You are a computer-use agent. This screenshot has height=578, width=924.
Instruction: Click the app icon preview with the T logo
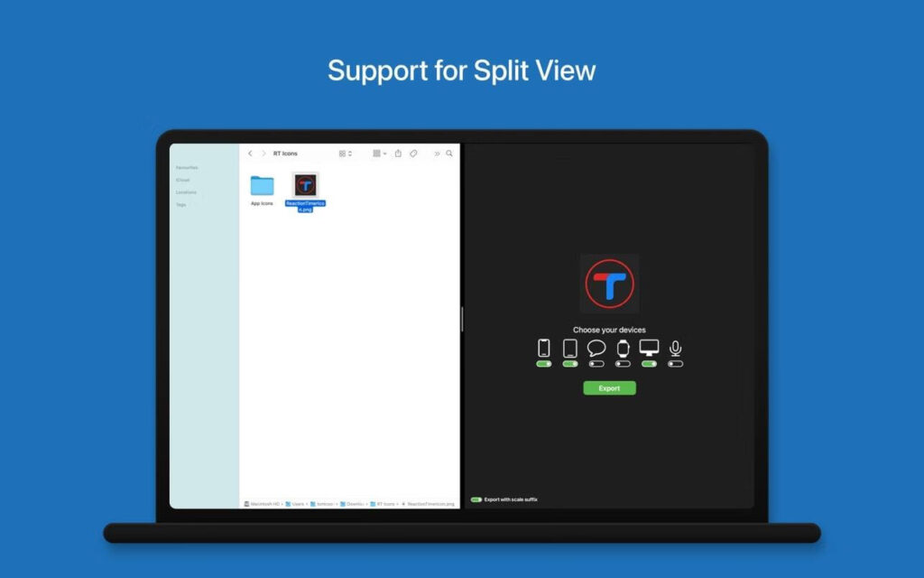[x=609, y=283]
